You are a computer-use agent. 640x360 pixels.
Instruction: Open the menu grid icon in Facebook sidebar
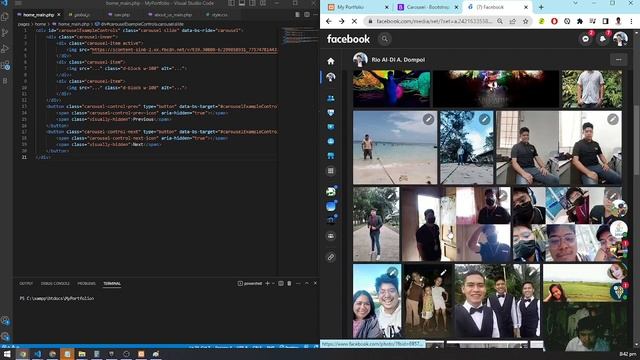331,171
